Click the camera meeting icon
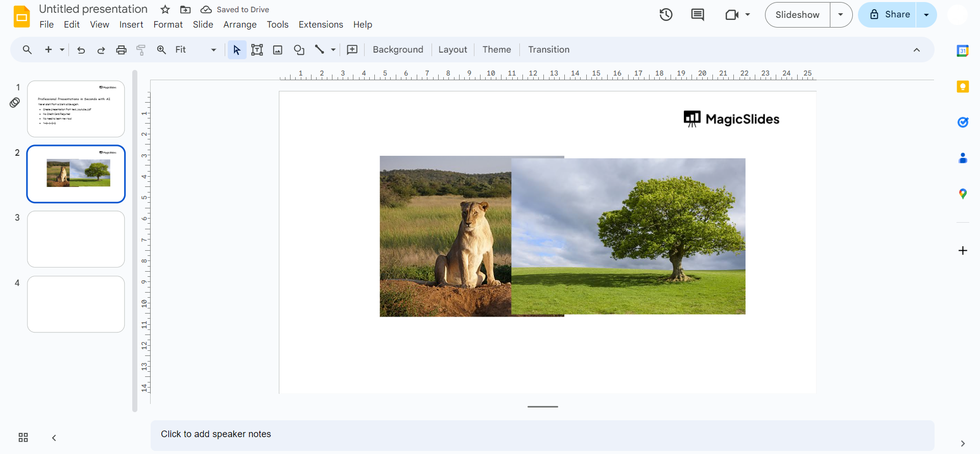980x454 pixels. [732, 15]
